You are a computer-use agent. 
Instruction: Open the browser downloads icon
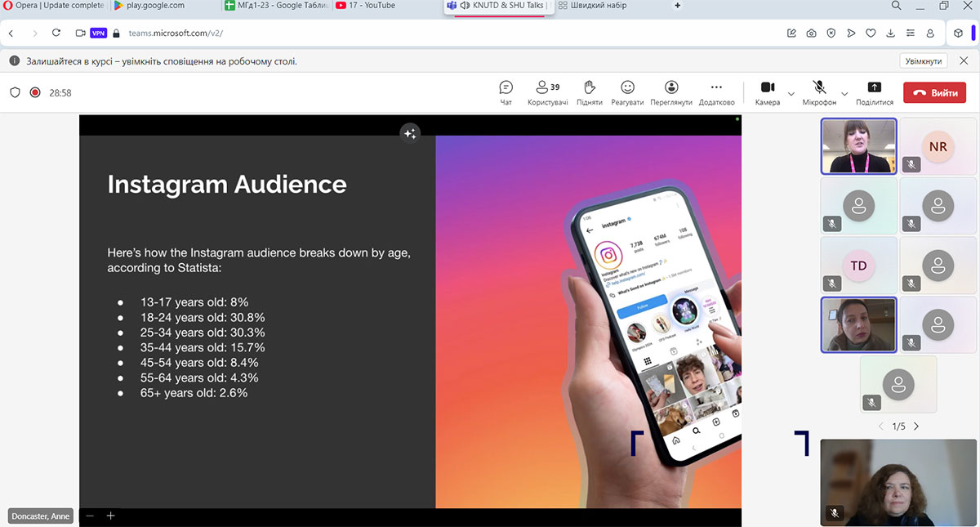tap(891, 33)
